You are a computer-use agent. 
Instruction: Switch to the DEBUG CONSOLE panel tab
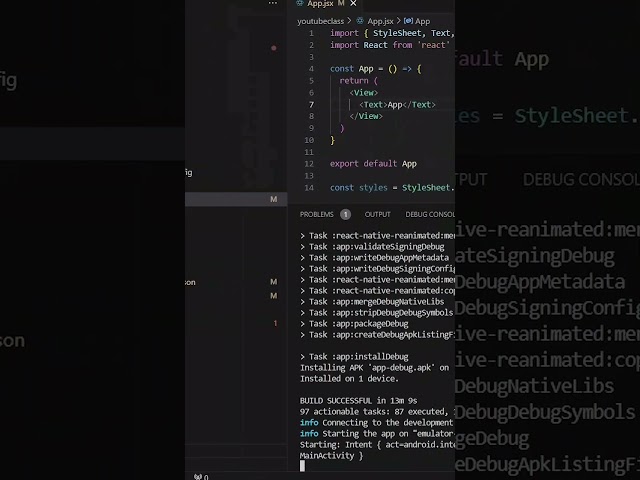430,215
